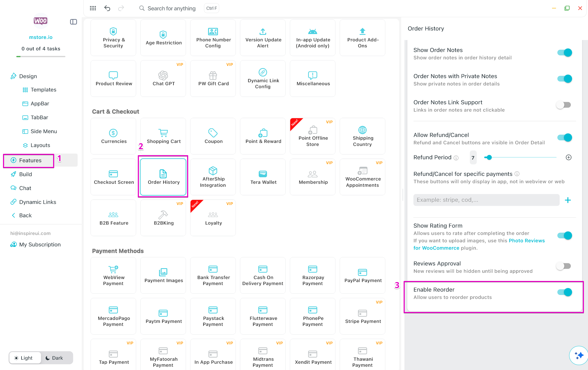
Task: Click Back chevron in the sidebar
Action: point(14,215)
